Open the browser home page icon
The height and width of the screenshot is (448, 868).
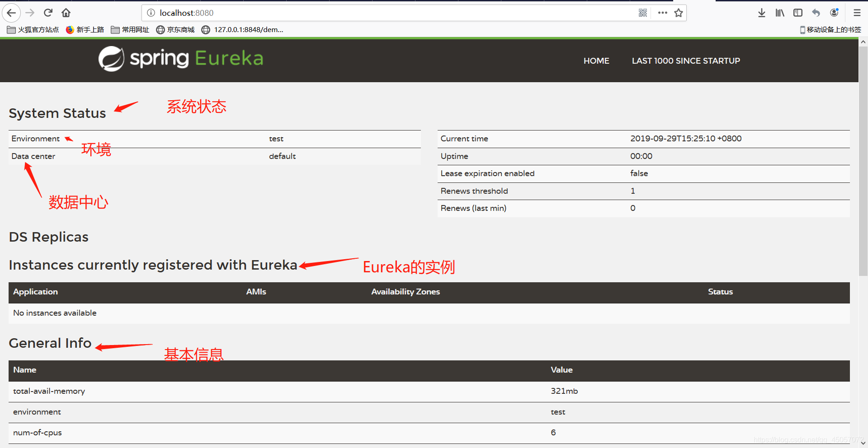tap(66, 13)
